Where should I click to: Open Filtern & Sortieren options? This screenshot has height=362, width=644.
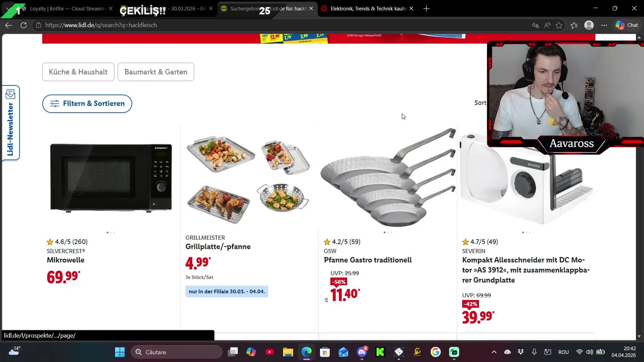[87, 104]
